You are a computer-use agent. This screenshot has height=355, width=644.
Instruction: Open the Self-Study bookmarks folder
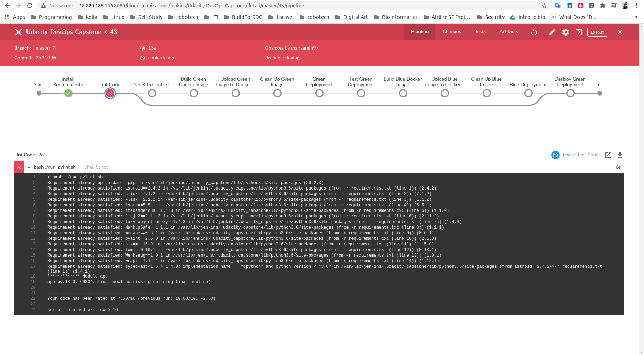click(x=146, y=17)
